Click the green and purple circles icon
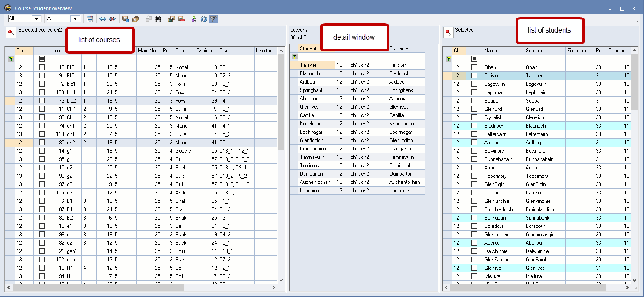This screenshot has width=644, height=297. click(x=193, y=19)
